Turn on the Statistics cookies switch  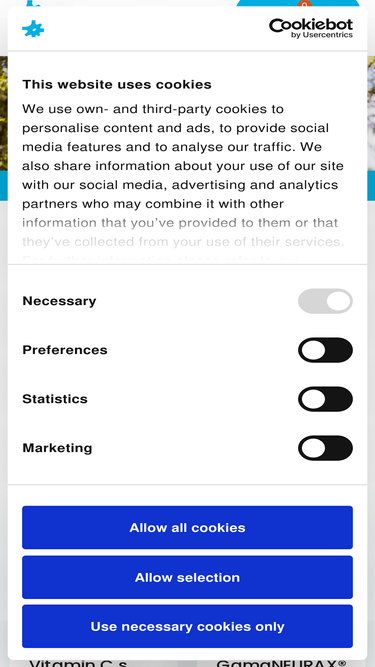(325, 399)
